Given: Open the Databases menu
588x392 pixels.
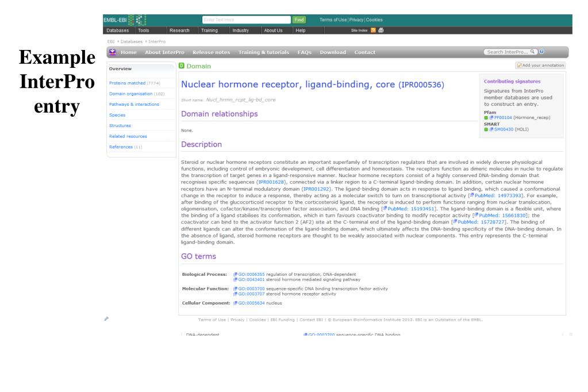Looking at the screenshot, I should pos(117,30).
